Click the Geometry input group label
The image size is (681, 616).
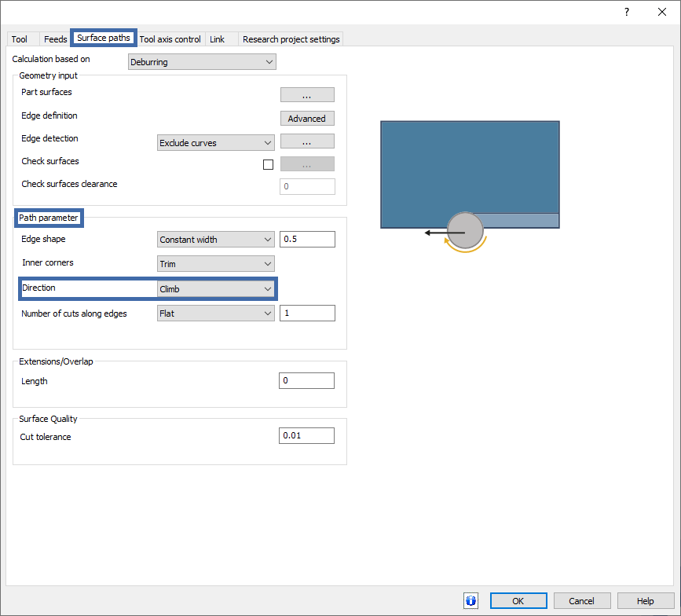click(x=48, y=75)
